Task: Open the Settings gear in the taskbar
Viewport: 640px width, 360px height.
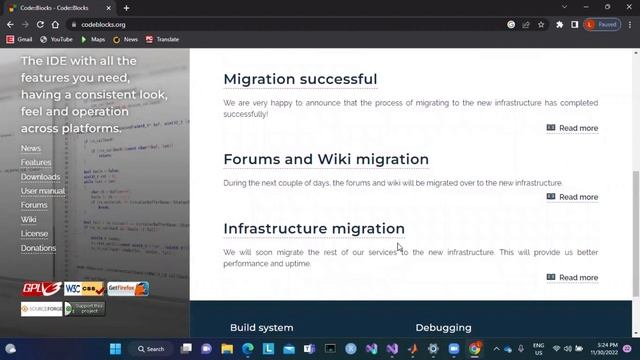Action: pos(433,349)
